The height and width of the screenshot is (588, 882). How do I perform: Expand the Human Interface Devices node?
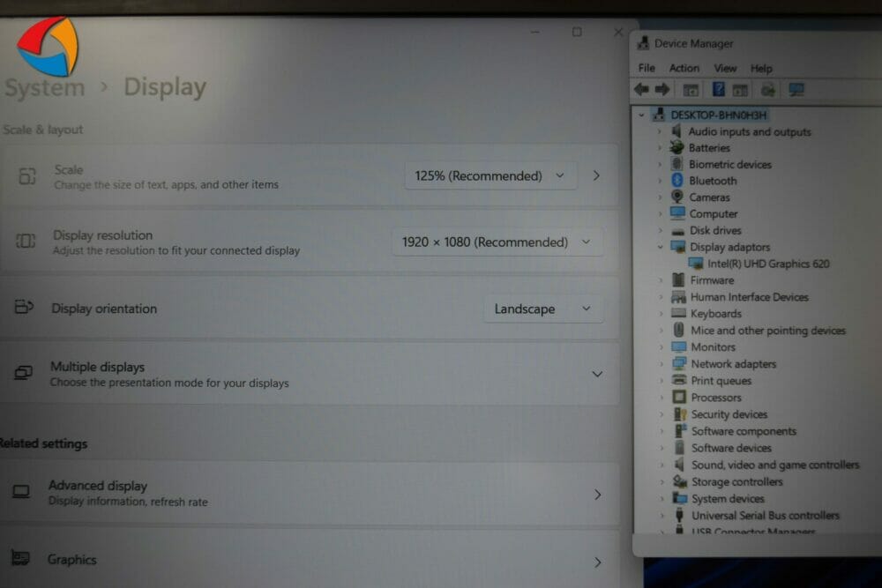[661, 297]
